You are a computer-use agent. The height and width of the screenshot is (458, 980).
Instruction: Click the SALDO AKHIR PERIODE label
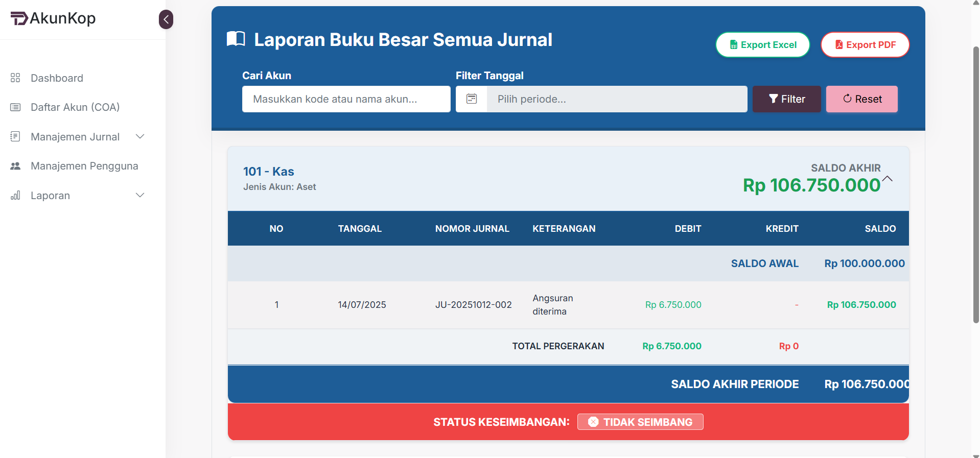pos(735,384)
